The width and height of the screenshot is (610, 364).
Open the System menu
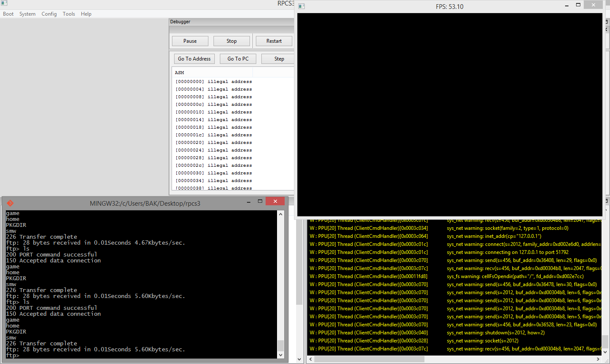tap(28, 14)
